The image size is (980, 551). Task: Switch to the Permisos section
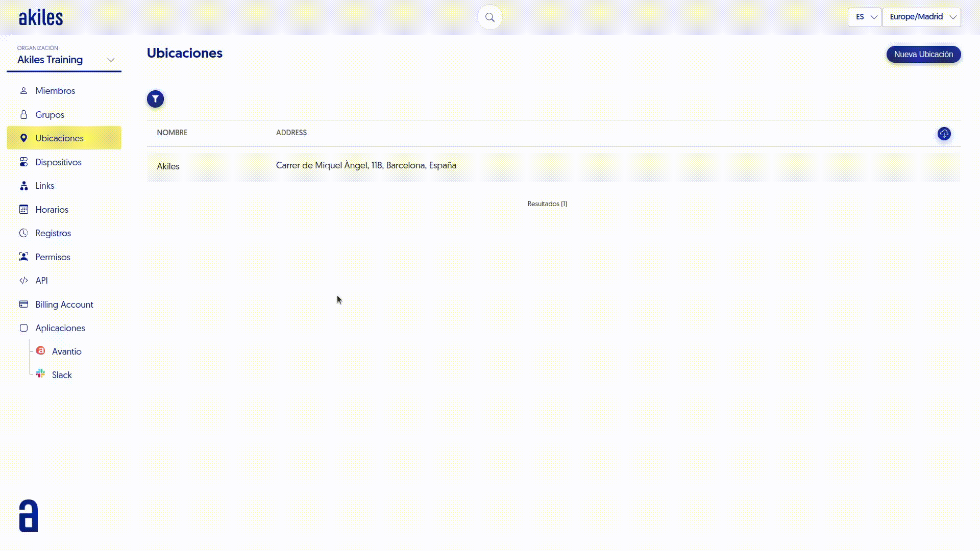(53, 257)
